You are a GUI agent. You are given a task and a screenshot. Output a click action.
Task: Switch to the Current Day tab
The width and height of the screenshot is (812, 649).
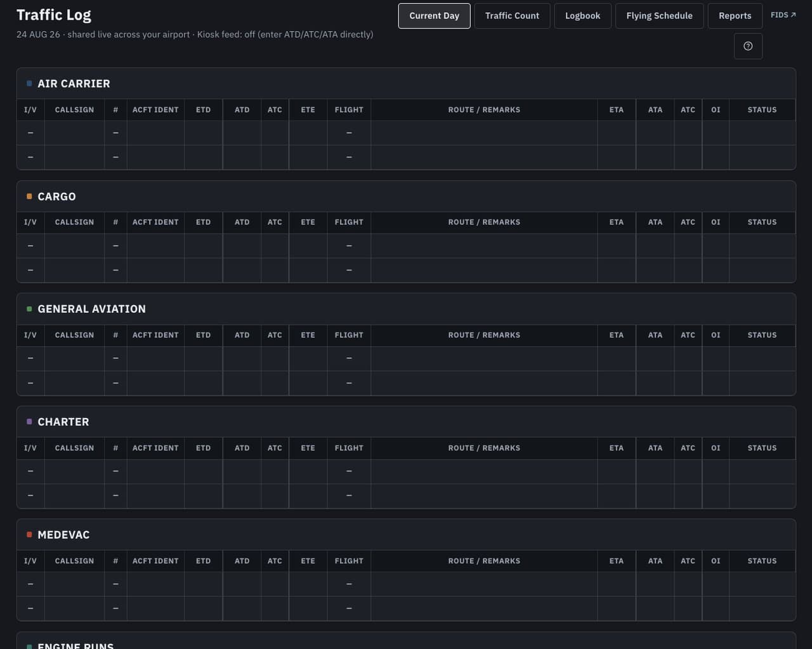pyautogui.click(x=434, y=16)
